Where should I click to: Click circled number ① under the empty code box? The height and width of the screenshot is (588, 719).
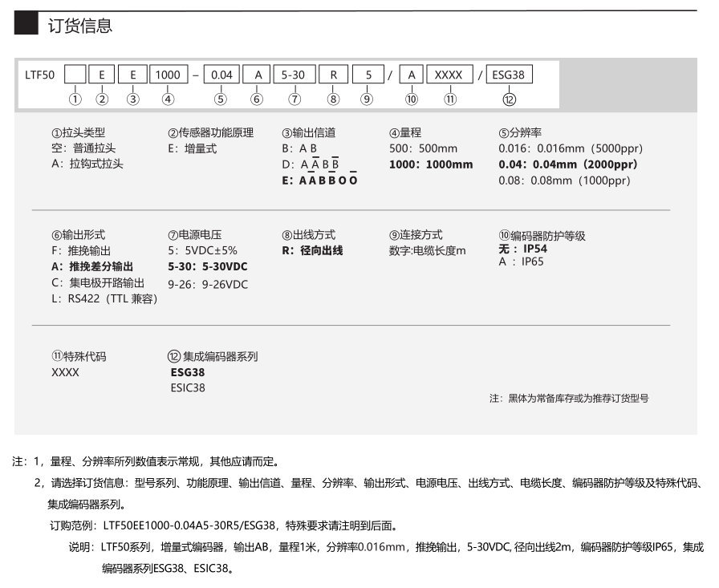[75, 99]
